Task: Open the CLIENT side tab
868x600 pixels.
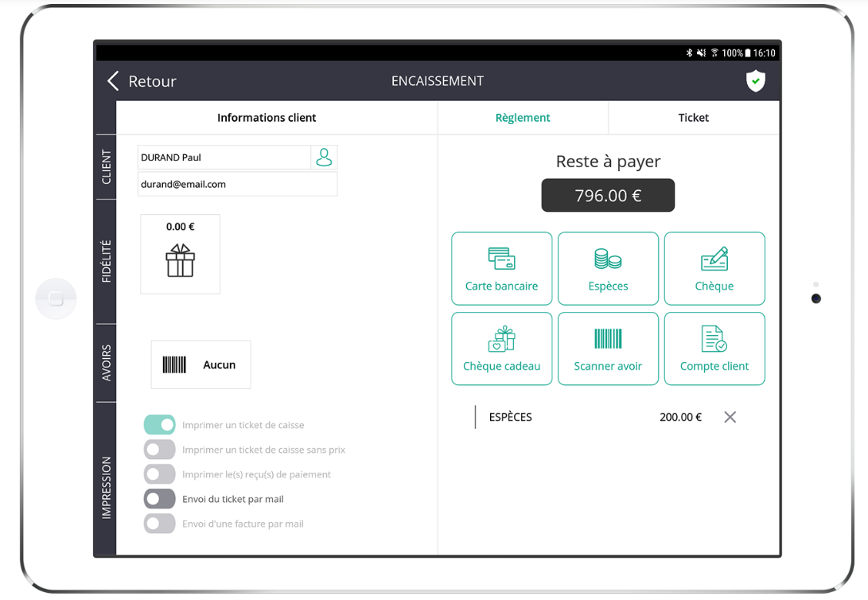Action: (x=106, y=166)
